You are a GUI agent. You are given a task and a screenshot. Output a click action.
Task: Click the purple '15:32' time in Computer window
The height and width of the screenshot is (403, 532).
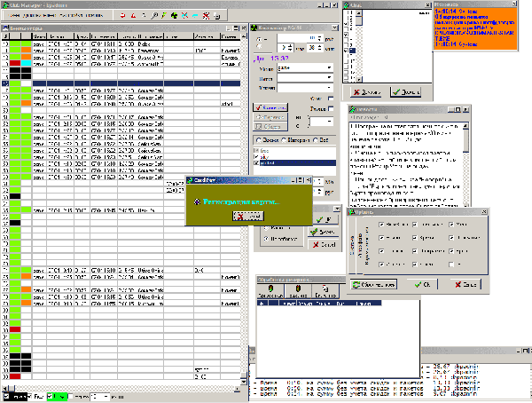(x=279, y=59)
